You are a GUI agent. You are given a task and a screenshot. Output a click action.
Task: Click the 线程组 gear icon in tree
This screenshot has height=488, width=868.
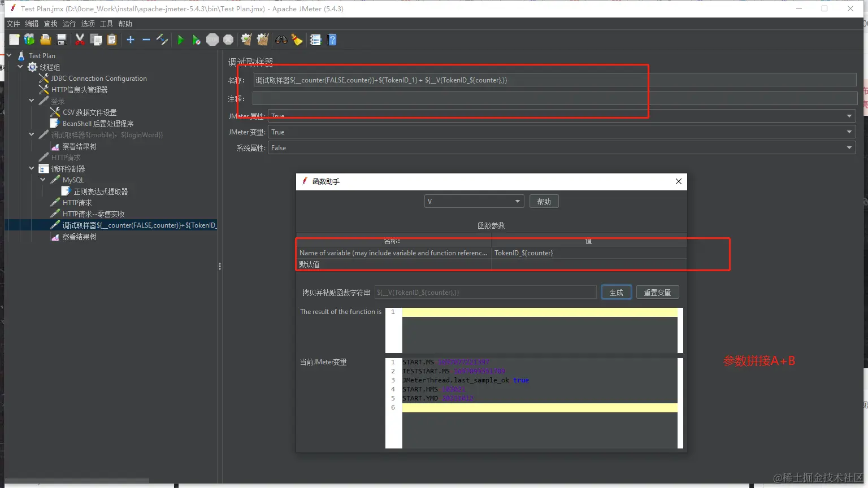[33, 67]
